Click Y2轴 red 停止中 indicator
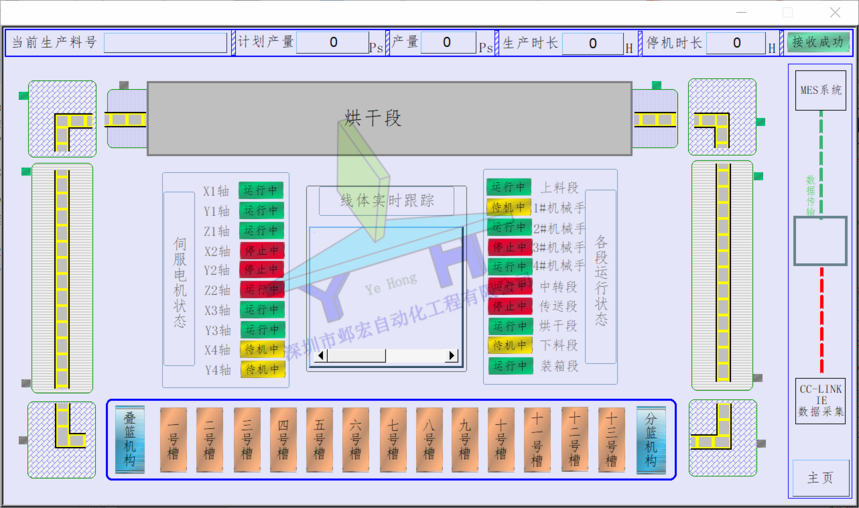The image size is (859, 508). (262, 270)
